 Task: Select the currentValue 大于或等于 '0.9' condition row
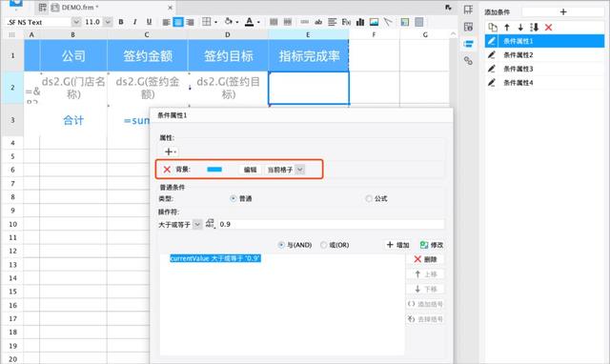point(215,258)
